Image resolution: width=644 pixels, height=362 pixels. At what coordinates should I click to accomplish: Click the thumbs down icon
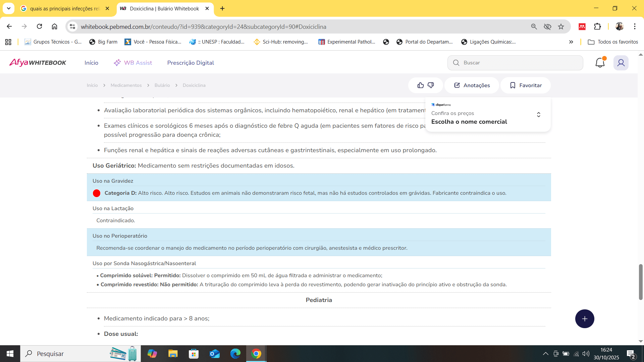coord(431,85)
